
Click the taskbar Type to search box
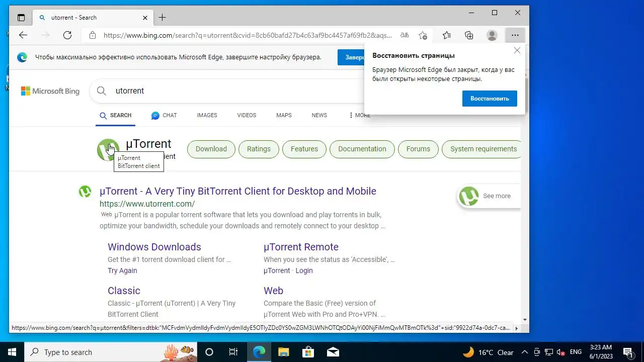click(111, 352)
